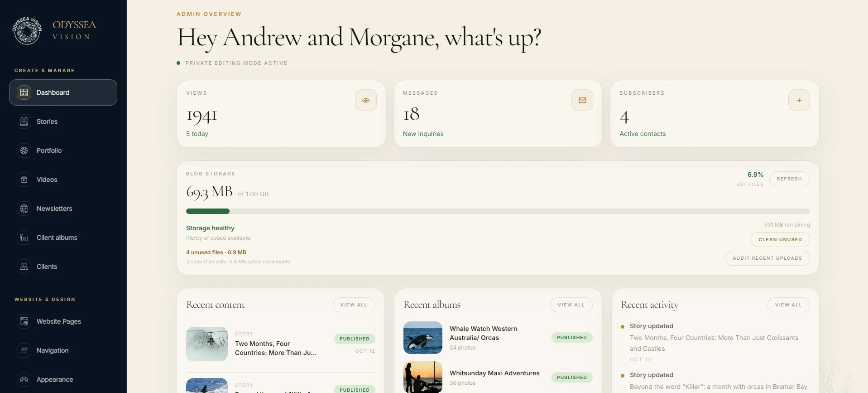Image resolution: width=868 pixels, height=393 pixels.
Task: Click "New inquiries" under Messages
Action: point(423,134)
